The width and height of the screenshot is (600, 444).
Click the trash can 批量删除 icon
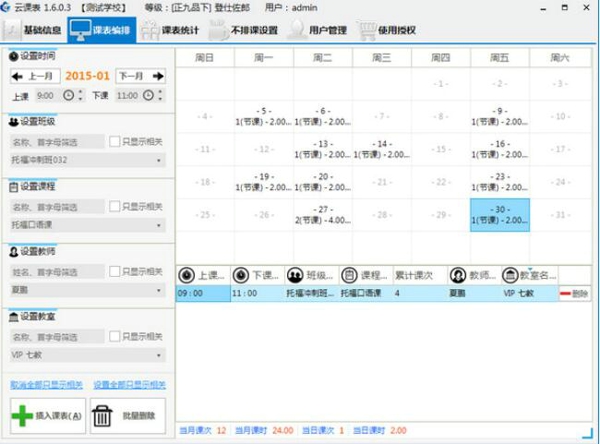(102, 414)
